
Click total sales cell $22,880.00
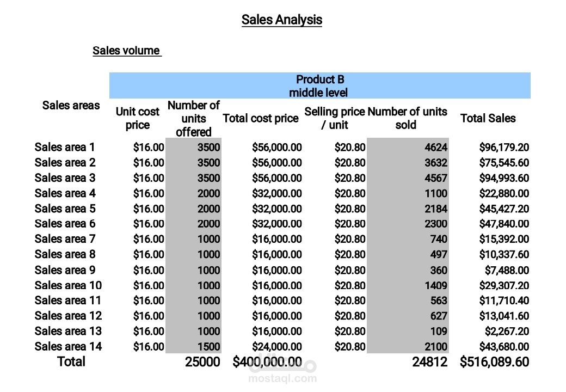(x=505, y=193)
